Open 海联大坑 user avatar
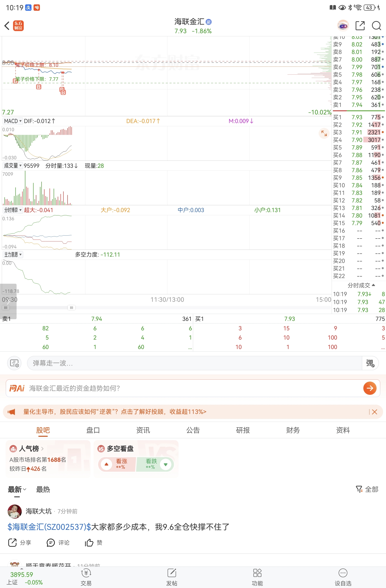 click(14, 511)
